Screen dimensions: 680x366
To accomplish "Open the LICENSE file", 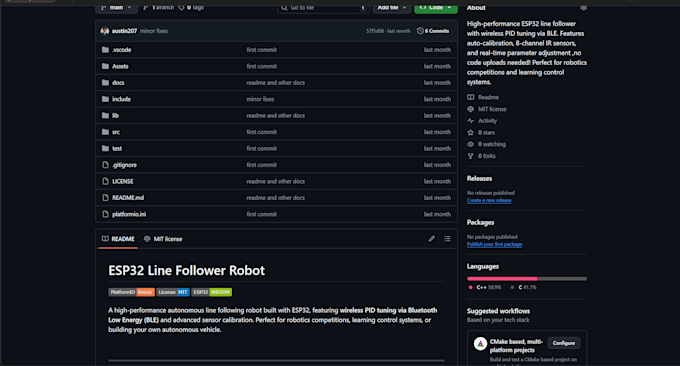I will [x=123, y=182].
